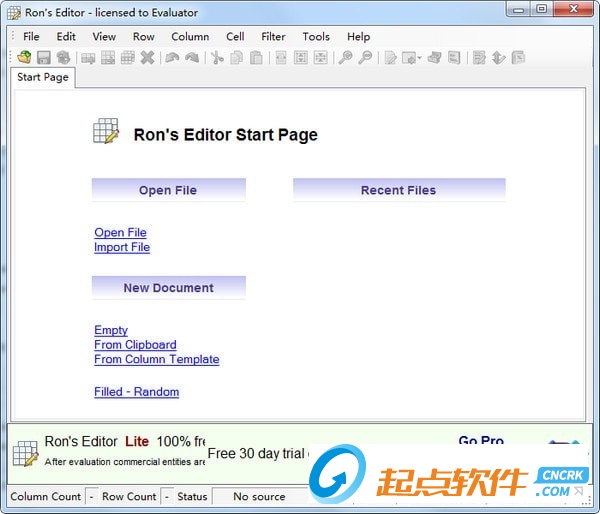
Task: Open the Edit menu
Action: (66, 37)
